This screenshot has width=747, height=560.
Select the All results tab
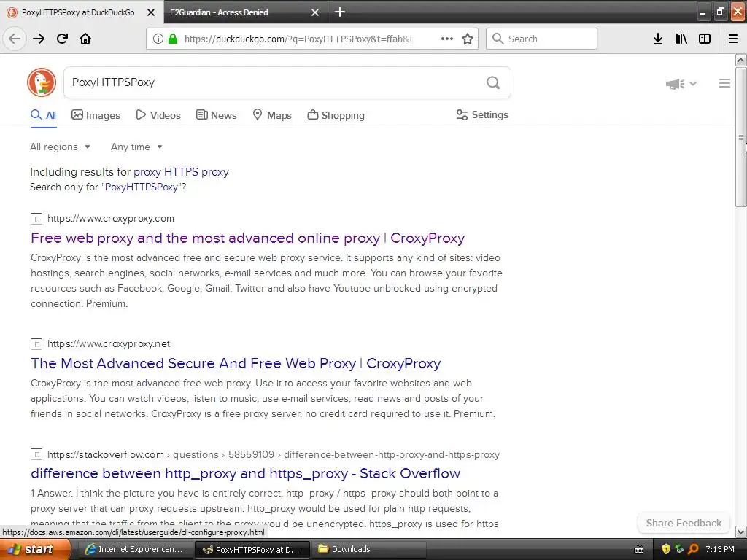click(43, 115)
